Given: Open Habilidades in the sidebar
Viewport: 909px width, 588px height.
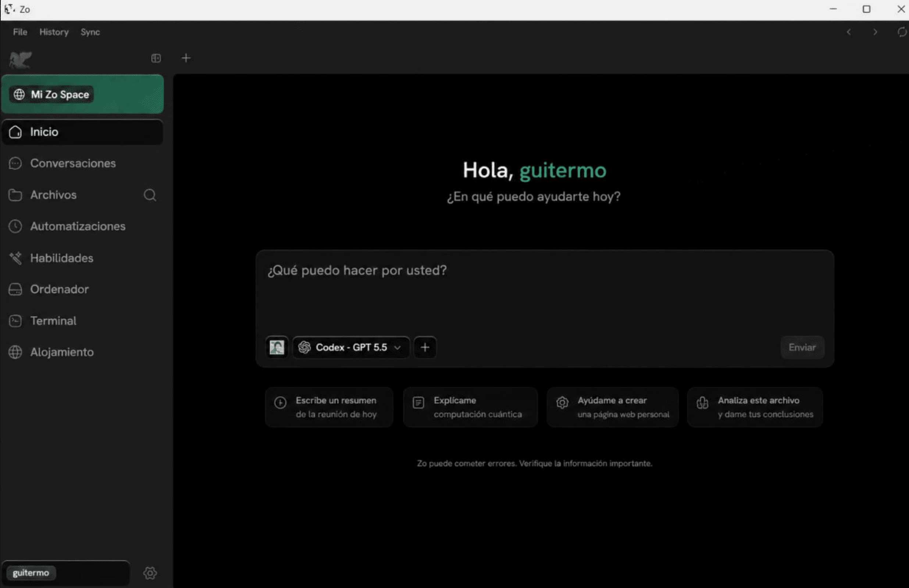Looking at the screenshot, I should point(82,258).
